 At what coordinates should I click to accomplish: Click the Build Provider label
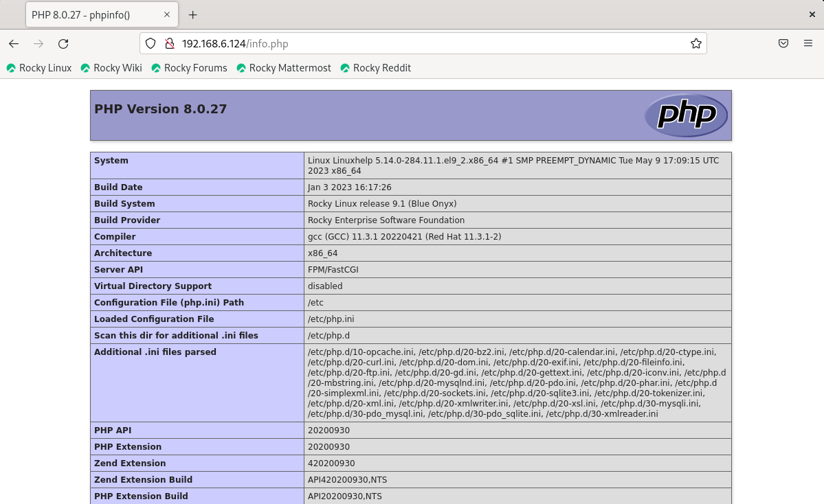[127, 220]
